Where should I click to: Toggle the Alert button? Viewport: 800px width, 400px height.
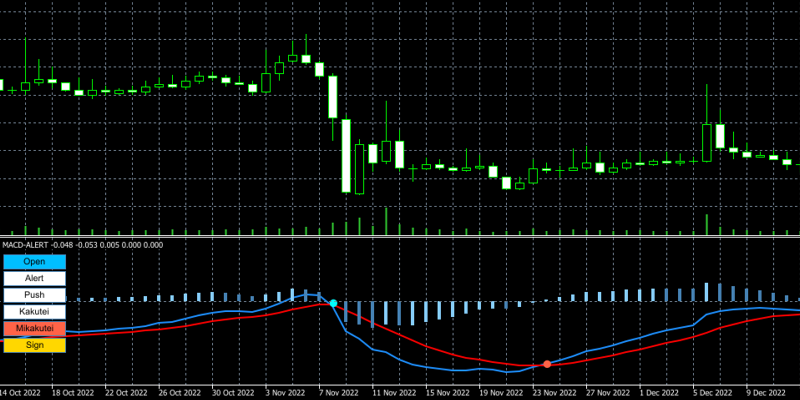tap(34, 279)
